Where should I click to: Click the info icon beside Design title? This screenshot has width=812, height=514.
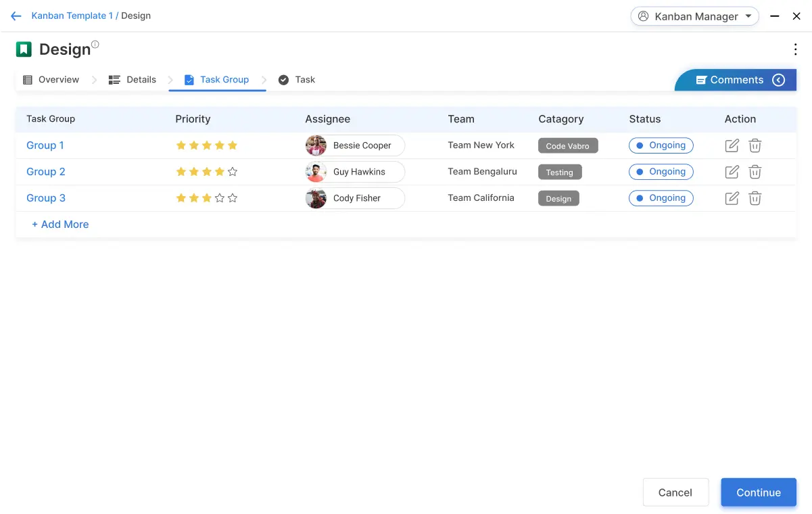click(x=95, y=45)
